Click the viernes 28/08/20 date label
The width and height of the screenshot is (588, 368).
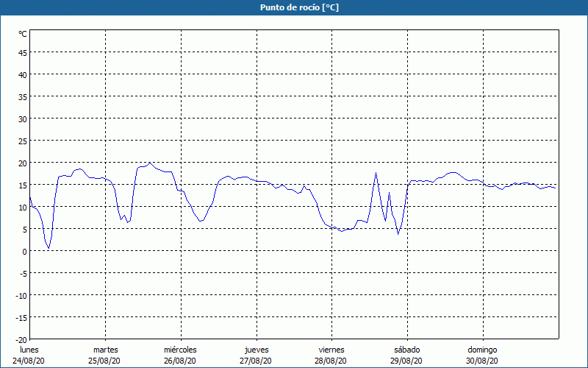coord(331,355)
